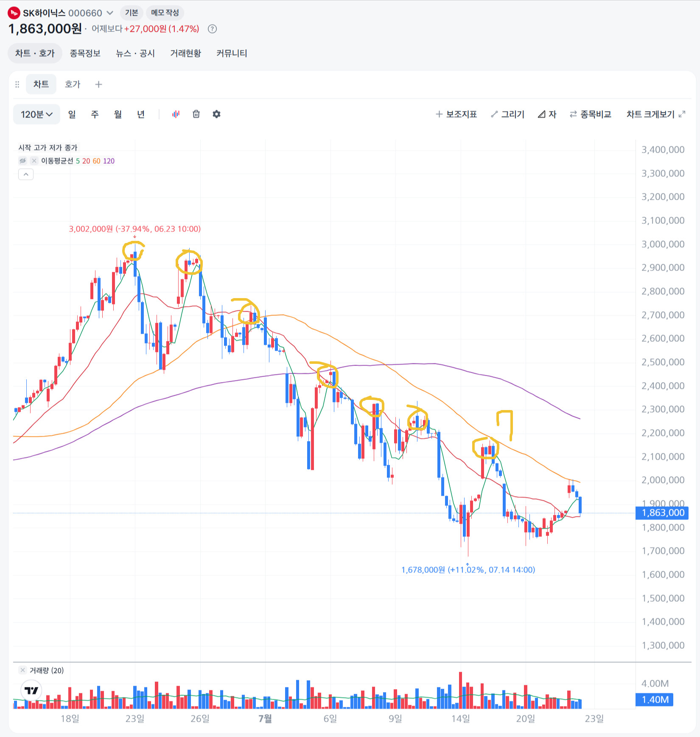Go to the 뉴스 · 공시 tab
This screenshot has width=700, height=737.
point(135,53)
